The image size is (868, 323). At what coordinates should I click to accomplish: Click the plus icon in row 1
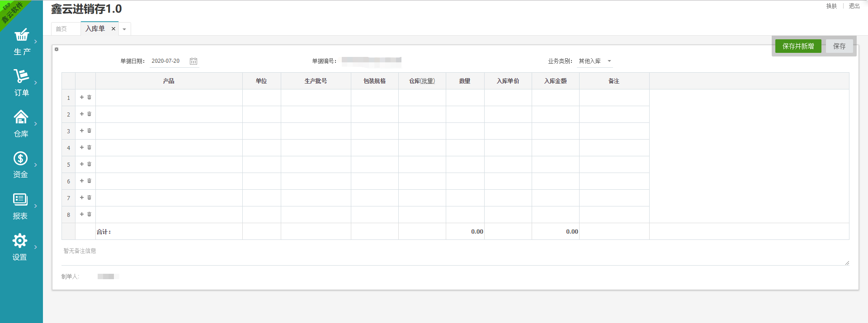point(82,97)
